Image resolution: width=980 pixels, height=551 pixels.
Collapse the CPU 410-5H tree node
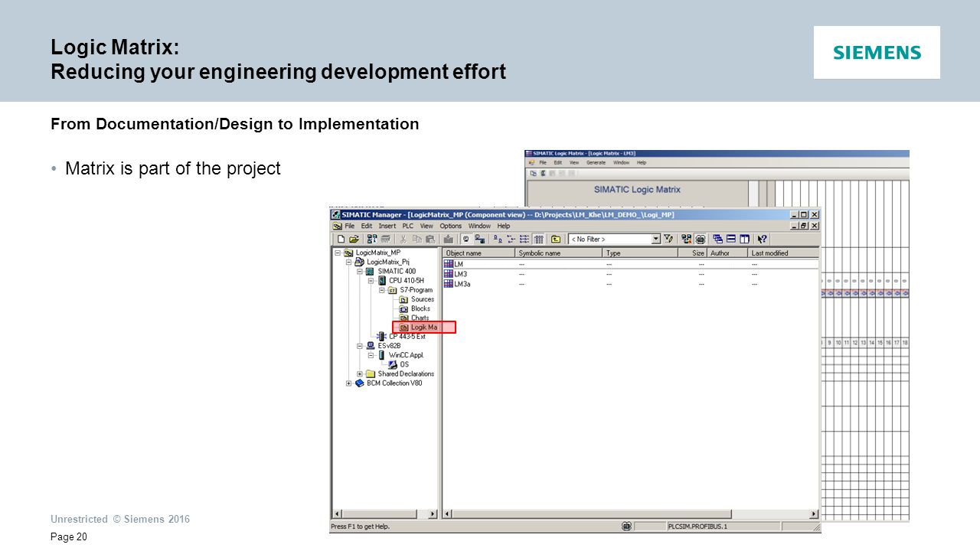pyautogui.click(x=371, y=280)
